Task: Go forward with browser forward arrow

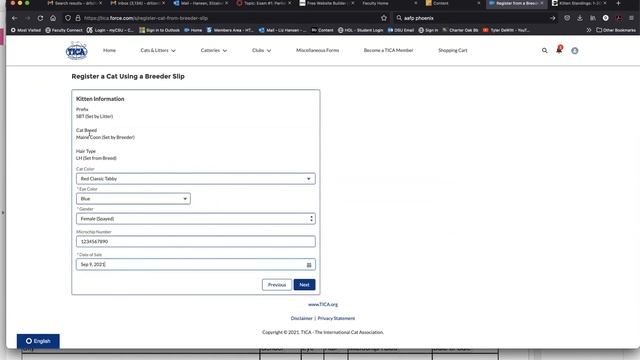Action: 27,18
